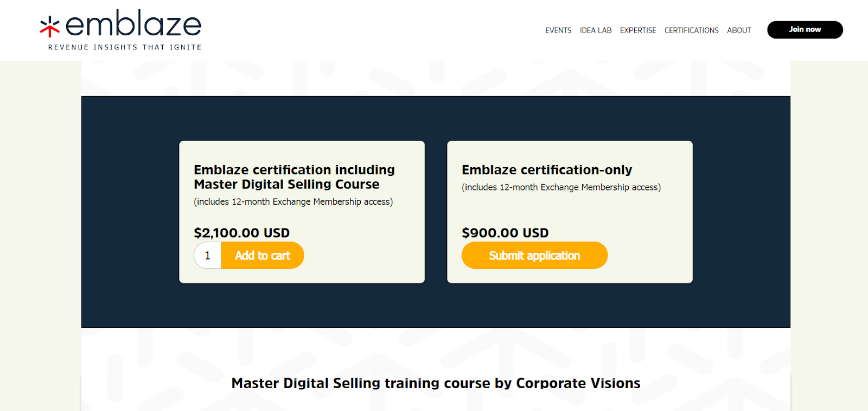Click the 'Revenue Insights That Ignite' tagline
The height and width of the screenshot is (411, 868).
pos(125,47)
